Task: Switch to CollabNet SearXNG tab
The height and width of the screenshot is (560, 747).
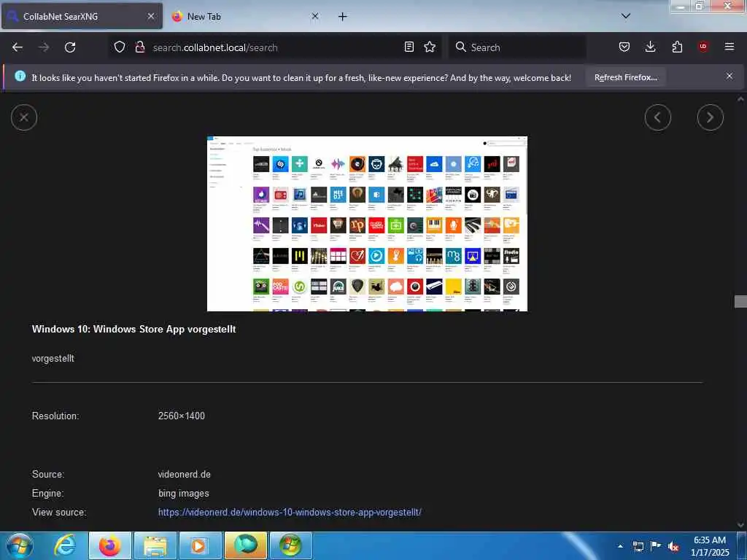Action: pos(82,16)
